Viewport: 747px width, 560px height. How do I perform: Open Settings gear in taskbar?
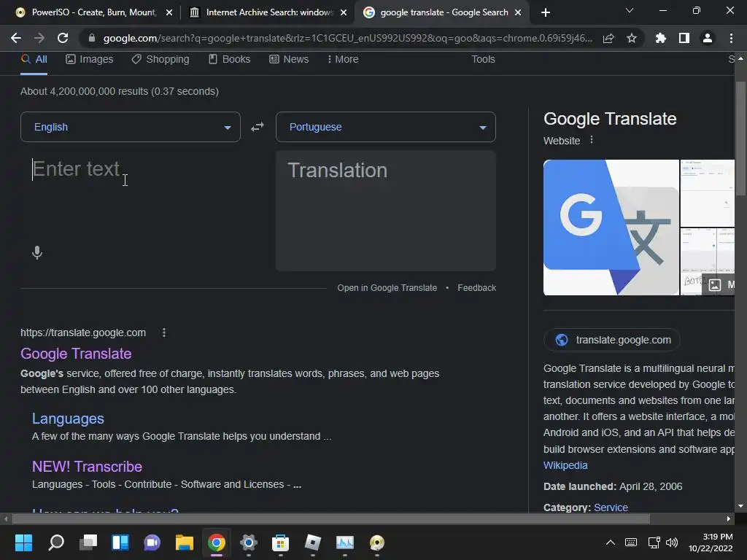pyautogui.click(x=248, y=542)
